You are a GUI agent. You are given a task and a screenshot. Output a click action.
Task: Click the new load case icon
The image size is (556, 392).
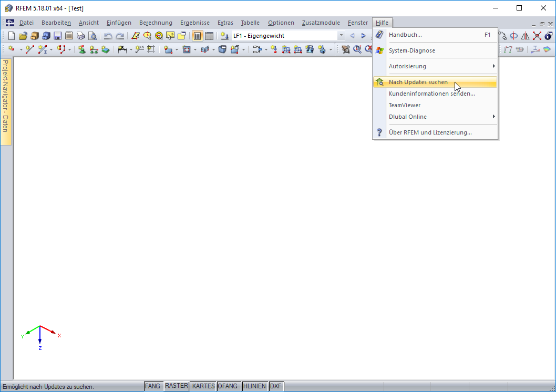tap(224, 36)
